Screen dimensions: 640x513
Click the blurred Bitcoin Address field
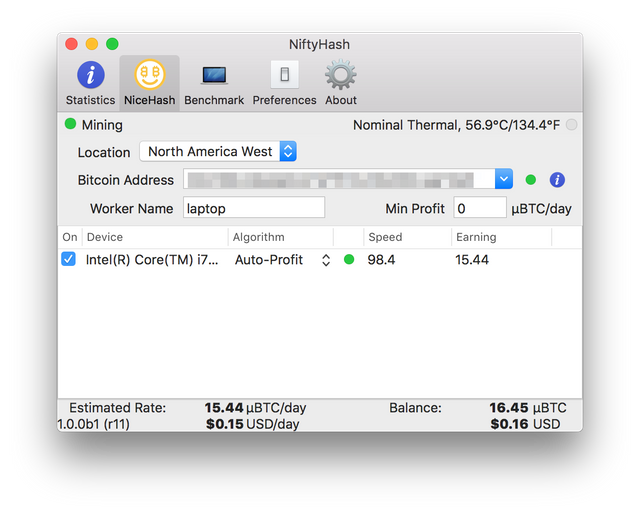click(x=339, y=179)
